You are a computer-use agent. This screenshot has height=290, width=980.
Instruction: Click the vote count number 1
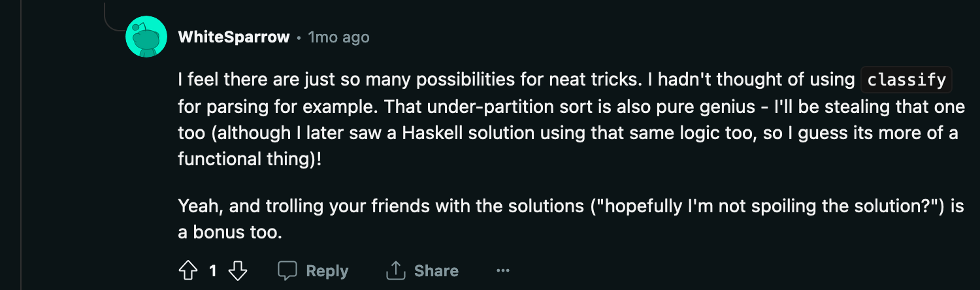[212, 270]
